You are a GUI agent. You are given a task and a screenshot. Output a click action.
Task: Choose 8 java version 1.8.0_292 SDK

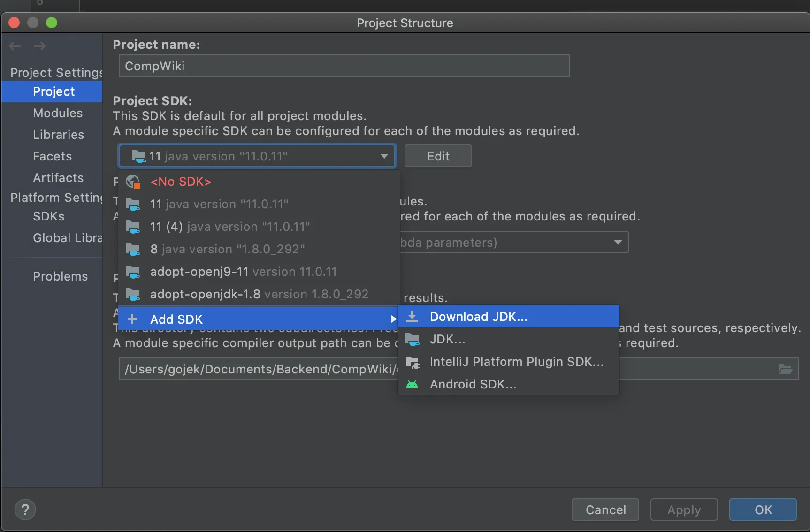(227, 249)
